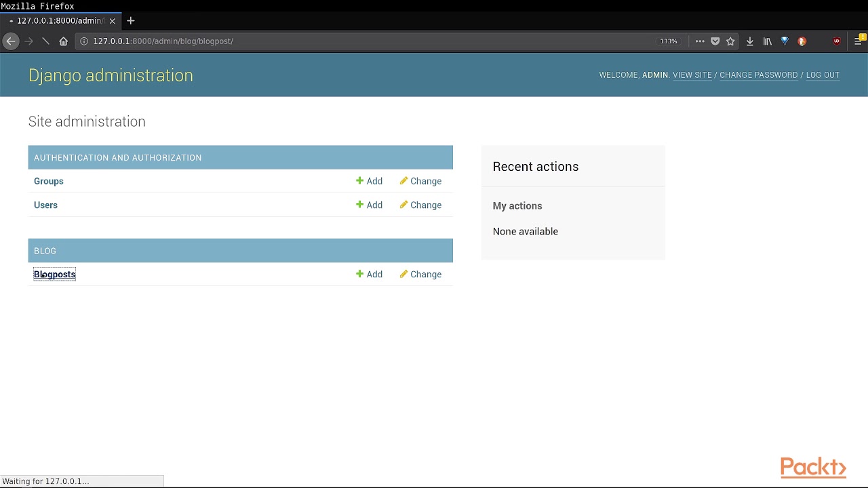The image size is (868, 488).
Task: Click the Log Out link
Action: click(823, 75)
